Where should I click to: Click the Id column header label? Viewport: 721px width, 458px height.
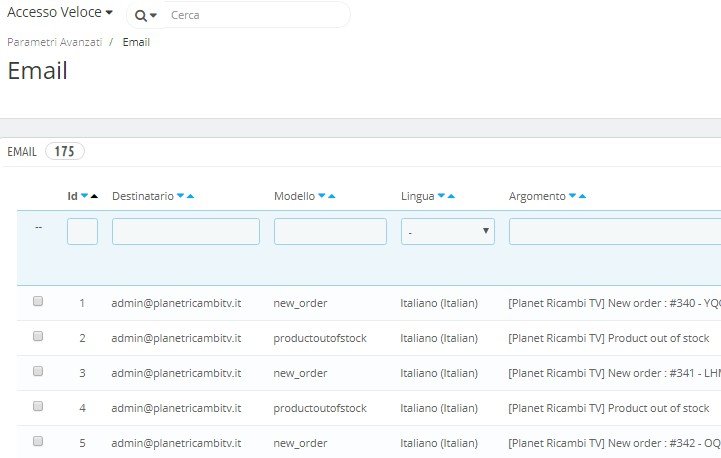click(73, 196)
